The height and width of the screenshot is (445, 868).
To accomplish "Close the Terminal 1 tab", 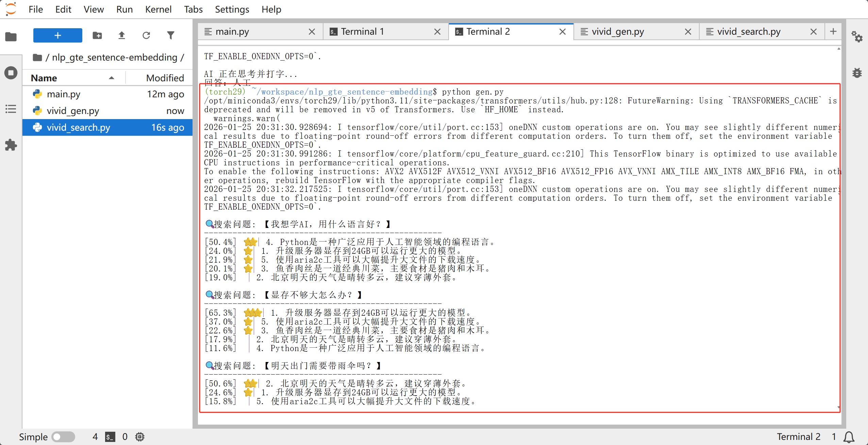I will pos(437,32).
